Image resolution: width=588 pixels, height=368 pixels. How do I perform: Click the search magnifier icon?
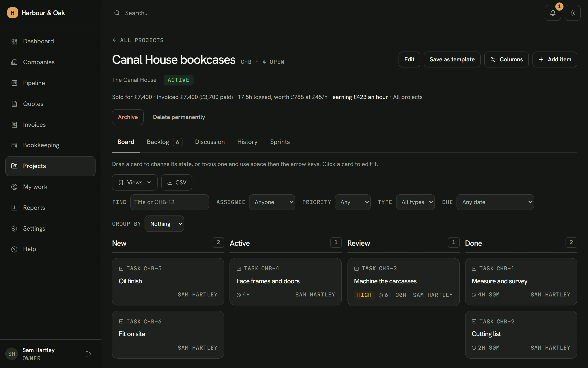click(x=117, y=13)
